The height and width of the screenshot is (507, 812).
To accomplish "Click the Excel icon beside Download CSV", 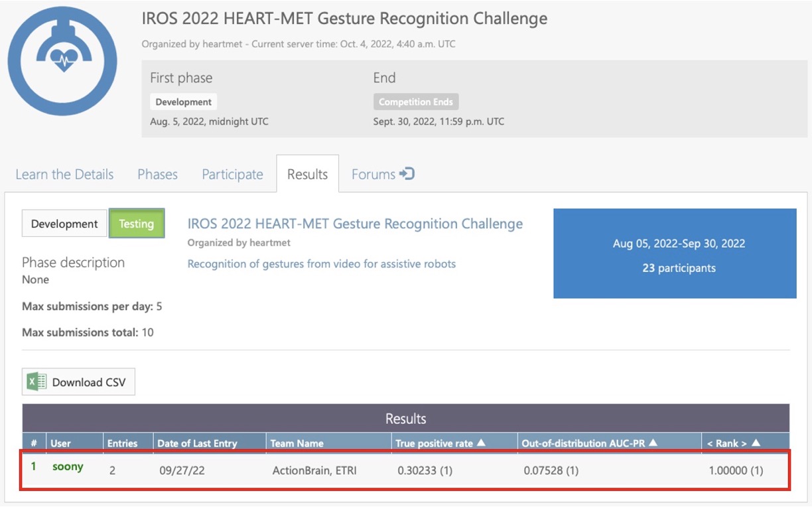I will [x=37, y=382].
